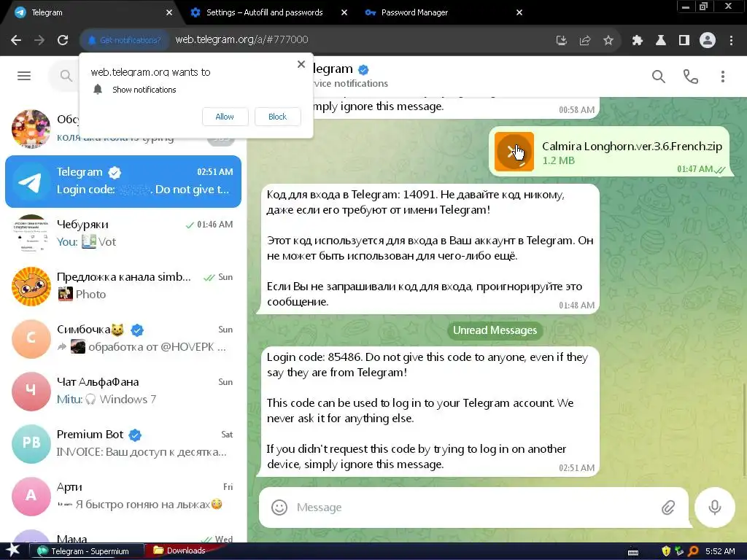Image resolution: width=747 pixels, height=560 pixels.
Task: Open the browser extensions puzzle icon
Action: tap(637, 40)
